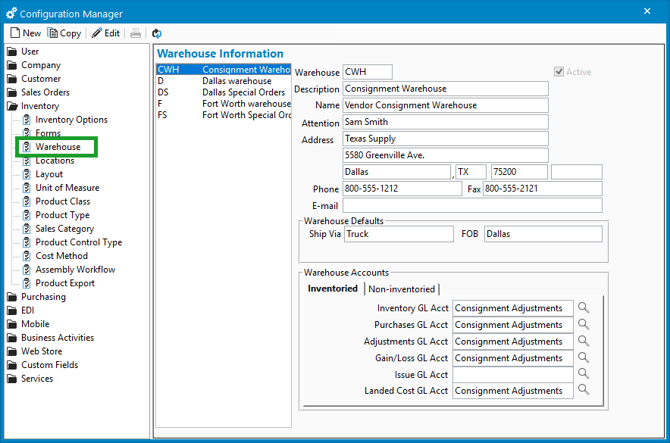Open lookup for Inventory GL Acct
Image resolution: width=670 pixels, height=443 pixels.
tap(584, 309)
